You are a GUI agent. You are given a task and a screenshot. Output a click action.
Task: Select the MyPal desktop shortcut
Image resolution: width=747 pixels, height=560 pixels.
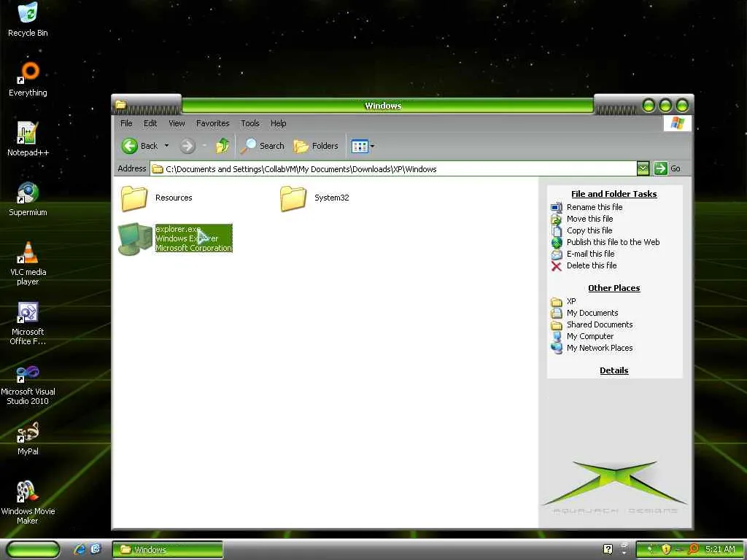[28, 438]
